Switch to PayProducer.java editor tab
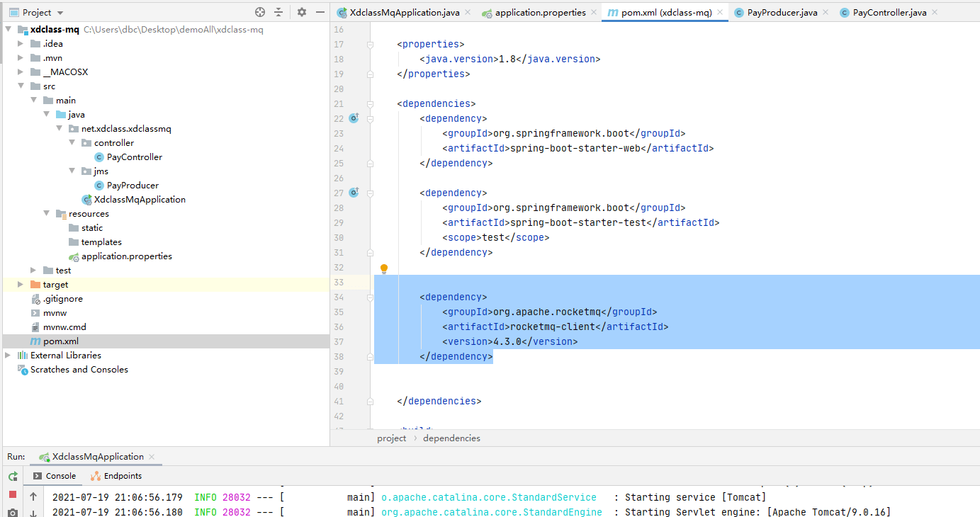The height and width of the screenshot is (517, 980). pos(782,13)
